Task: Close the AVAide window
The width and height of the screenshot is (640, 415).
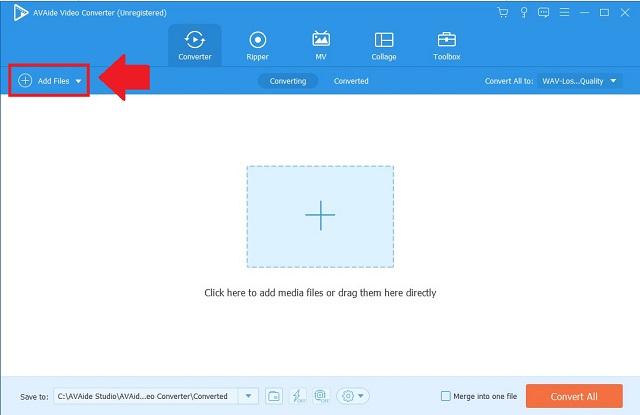Action: (625, 13)
